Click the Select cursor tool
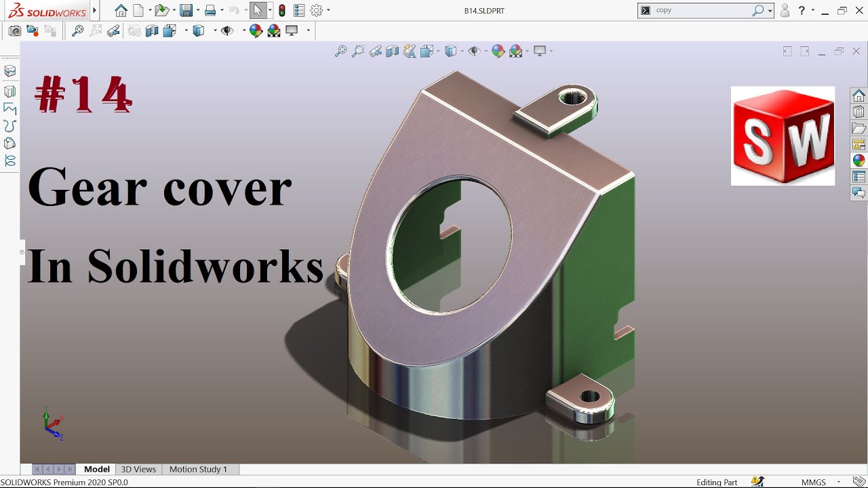 pos(258,10)
